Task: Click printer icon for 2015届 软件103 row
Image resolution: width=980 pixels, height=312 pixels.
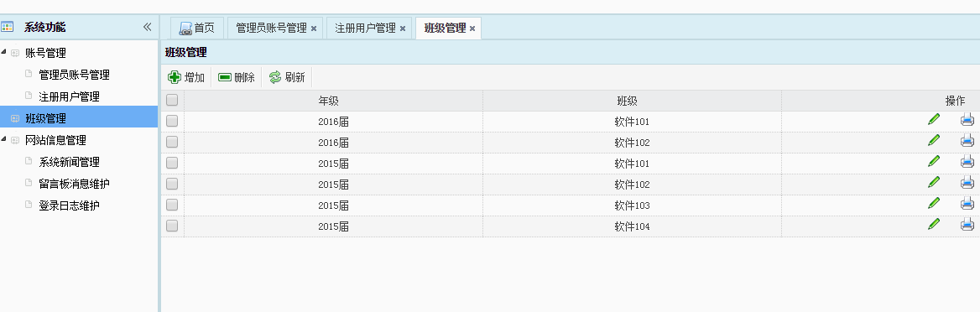Action: 967,203
